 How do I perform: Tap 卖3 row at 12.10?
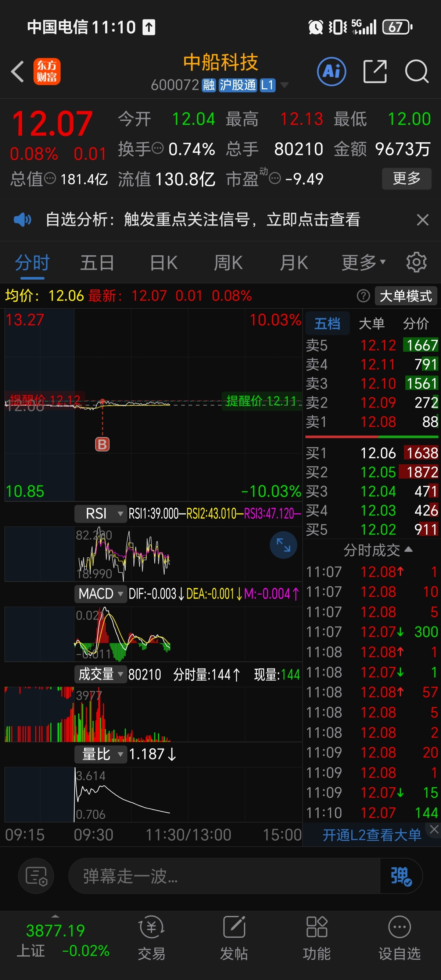click(x=372, y=383)
